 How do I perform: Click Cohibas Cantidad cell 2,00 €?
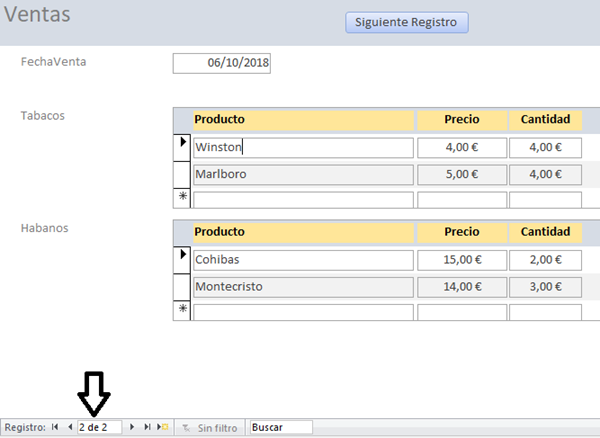click(545, 260)
